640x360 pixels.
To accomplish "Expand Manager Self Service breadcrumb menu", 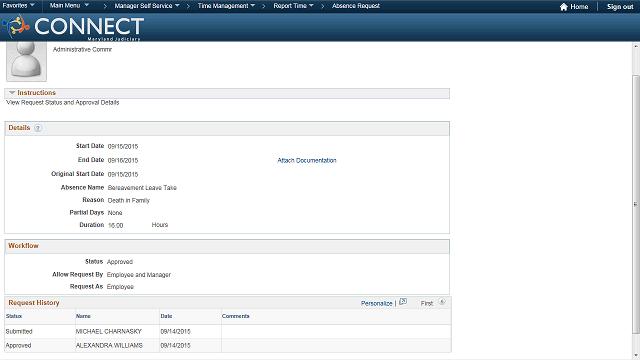I will click(147, 6).
